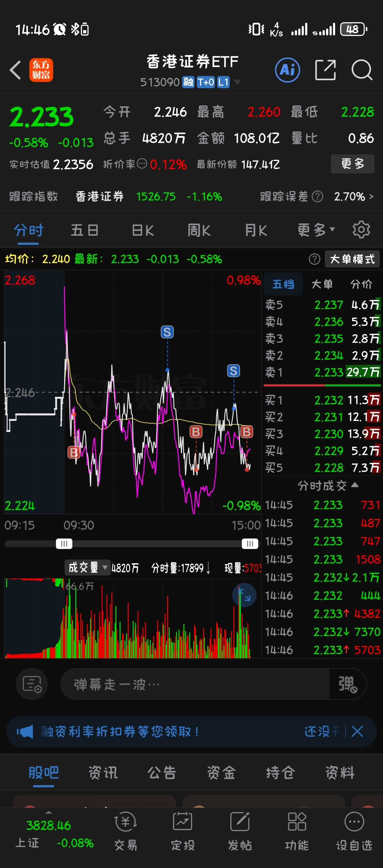Select the 五档 order book tab
Screen dimensions: 383x868
click(x=283, y=284)
